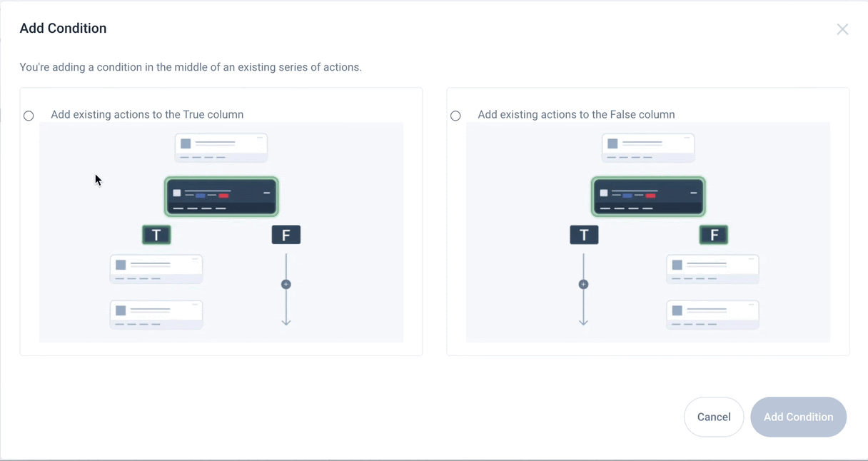The width and height of the screenshot is (868, 461).
Task: Click the F badge in the True column illustration
Action: click(x=286, y=235)
